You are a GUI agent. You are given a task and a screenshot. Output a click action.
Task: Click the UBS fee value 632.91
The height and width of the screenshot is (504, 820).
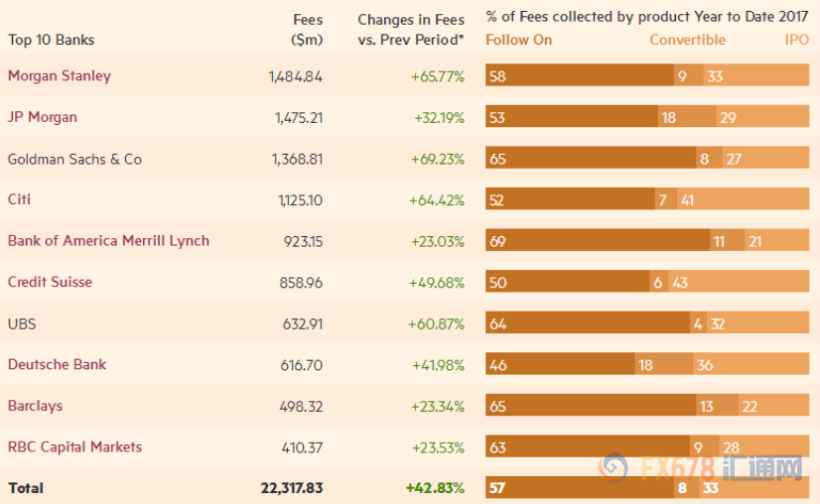pos(302,323)
